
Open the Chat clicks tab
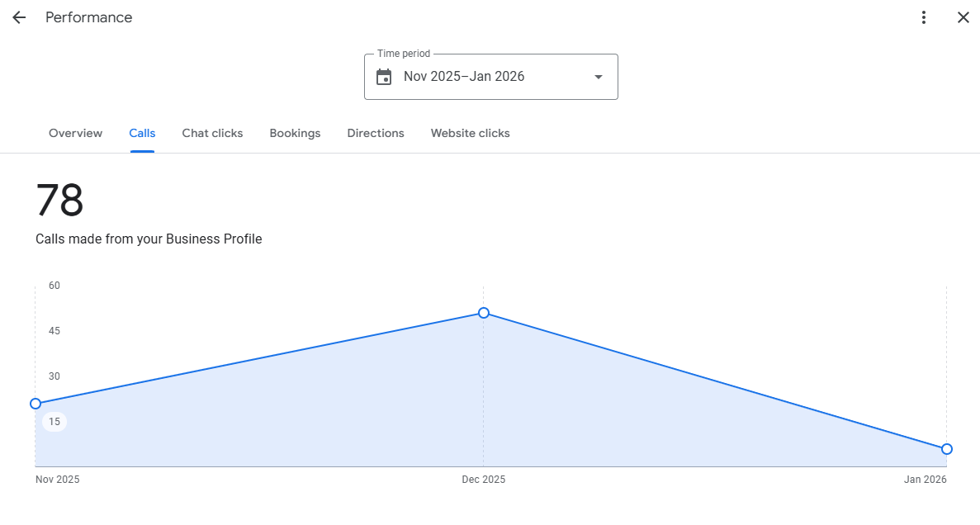pos(212,133)
